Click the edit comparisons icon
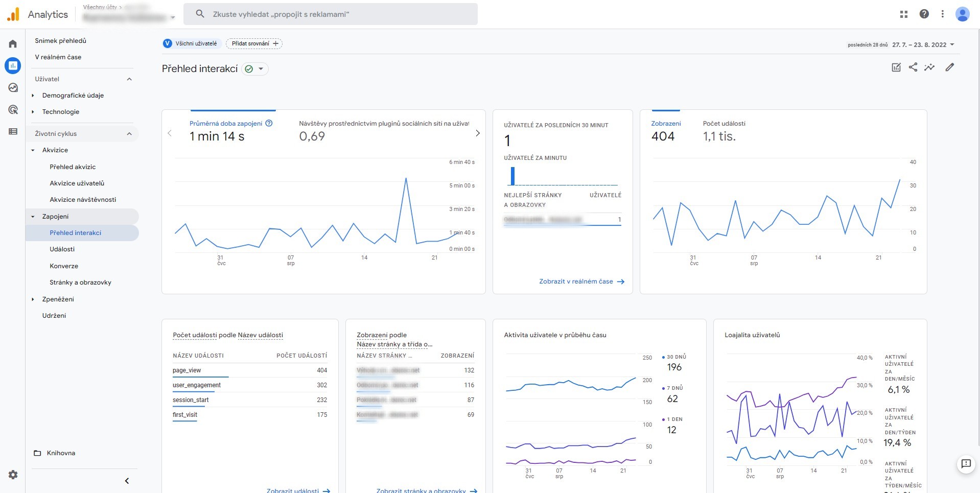 coord(896,67)
